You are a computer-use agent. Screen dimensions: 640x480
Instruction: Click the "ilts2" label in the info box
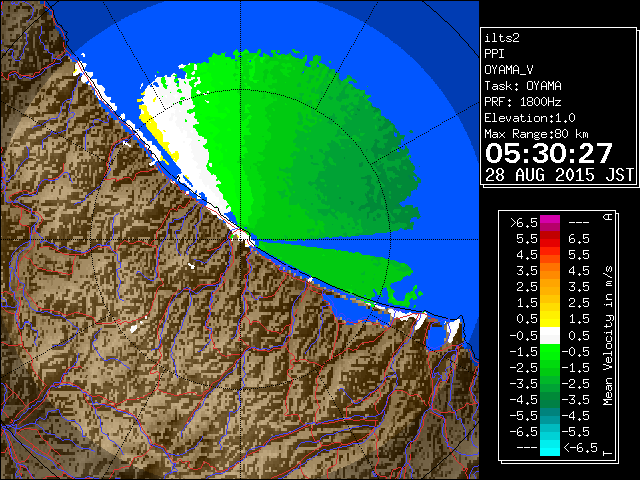coord(502,38)
